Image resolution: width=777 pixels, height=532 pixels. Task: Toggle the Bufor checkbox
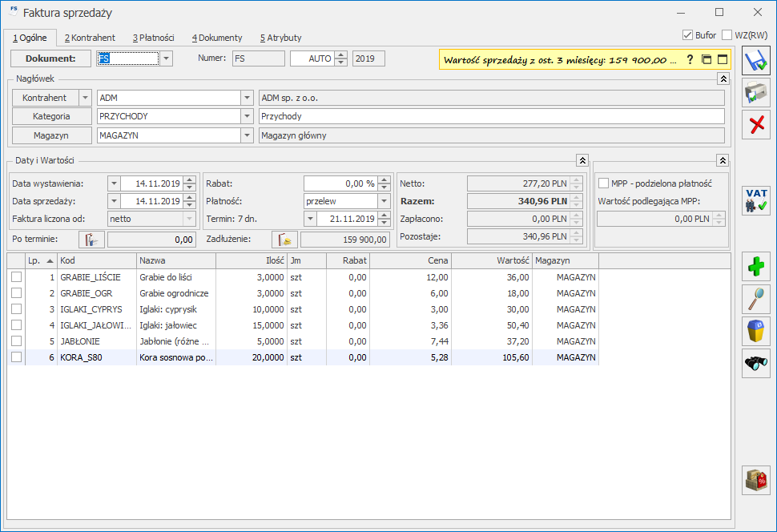pos(687,35)
